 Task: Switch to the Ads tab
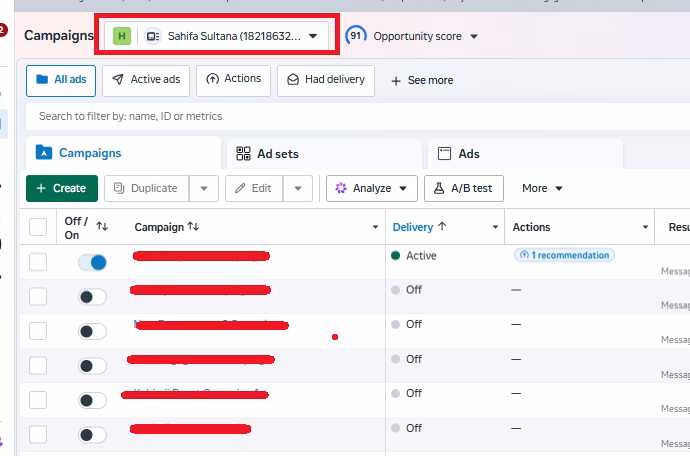click(525, 154)
